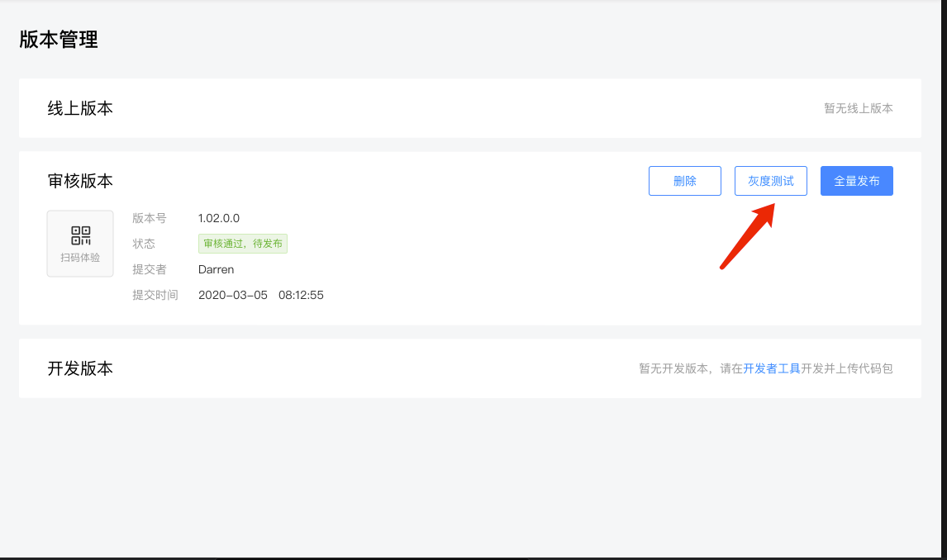
Task: Click the submitter name Darren
Action: 216,269
